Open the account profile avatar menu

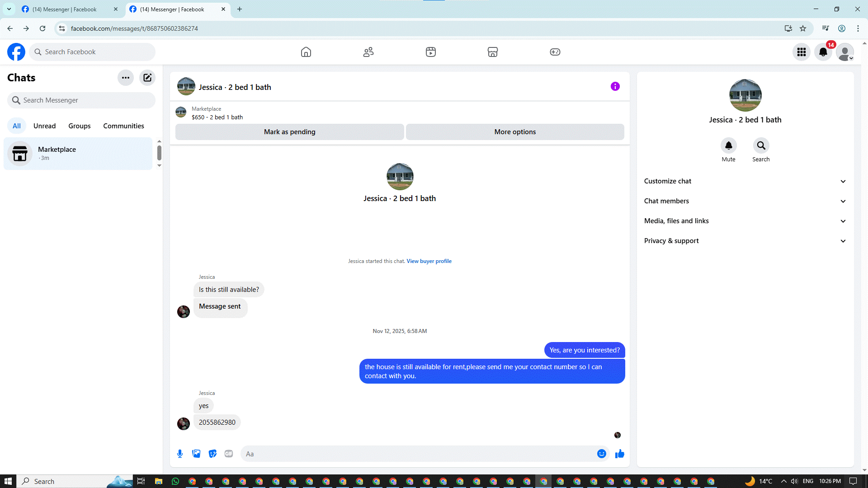pos(845,52)
